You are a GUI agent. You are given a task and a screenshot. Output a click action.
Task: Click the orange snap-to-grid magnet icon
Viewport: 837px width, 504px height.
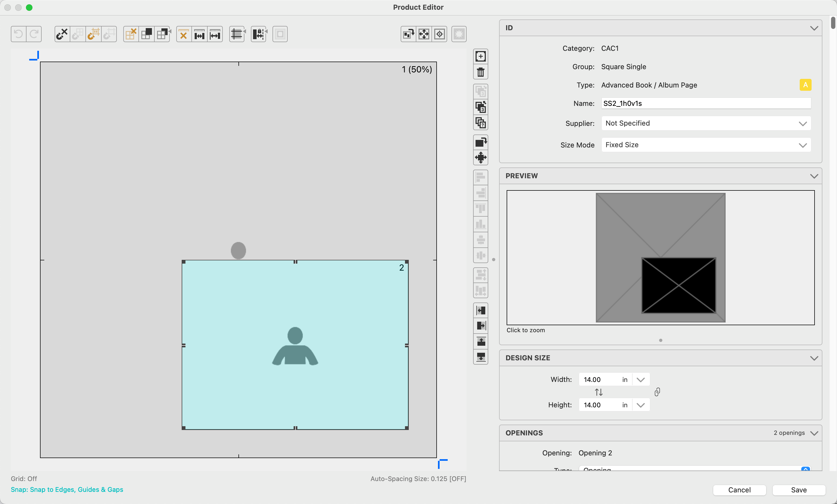click(x=94, y=34)
